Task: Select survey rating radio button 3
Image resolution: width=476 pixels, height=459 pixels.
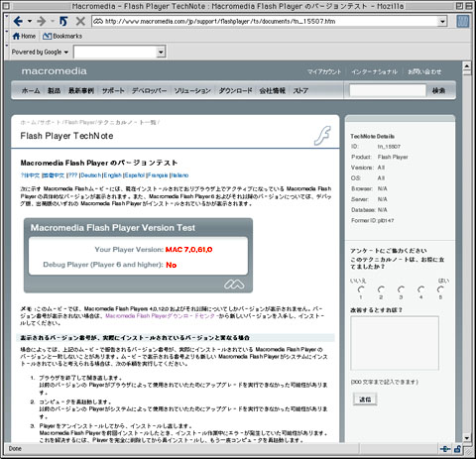Action: coord(401,289)
